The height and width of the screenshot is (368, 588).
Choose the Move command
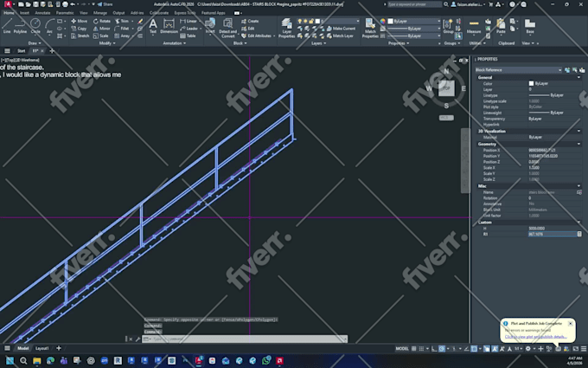pyautogui.click(x=80, y=21)
